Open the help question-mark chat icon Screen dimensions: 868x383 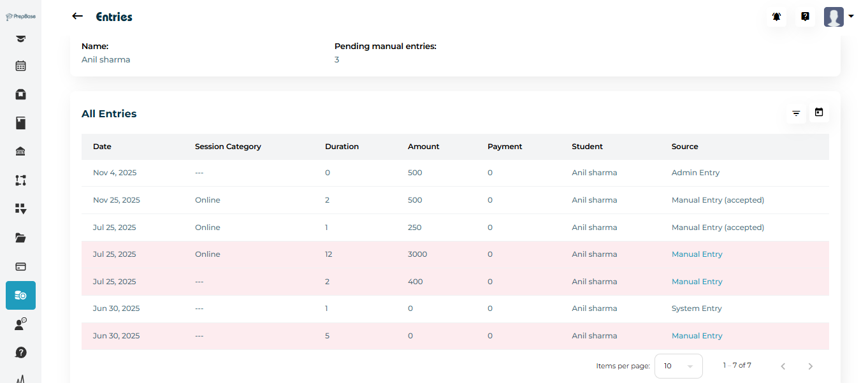(x=805, y=17)
